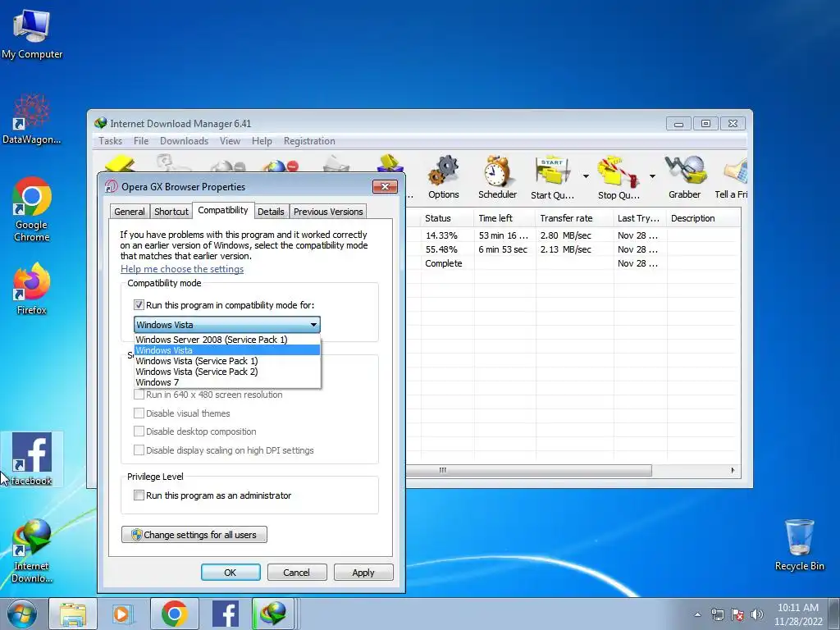Open the Scheduler alarm clock icon
The image size is (840, 630).
click(497, 177)
